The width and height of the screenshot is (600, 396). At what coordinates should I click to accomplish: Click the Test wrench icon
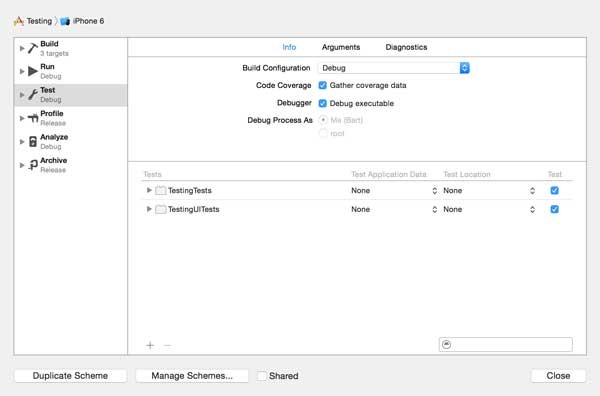click(x=33, y=95)
